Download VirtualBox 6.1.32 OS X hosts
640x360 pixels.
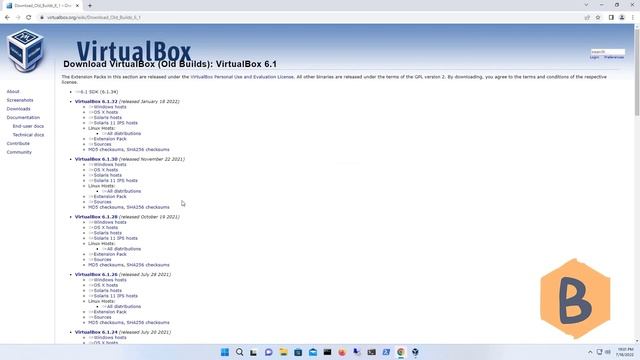click(x=103, y=112)
